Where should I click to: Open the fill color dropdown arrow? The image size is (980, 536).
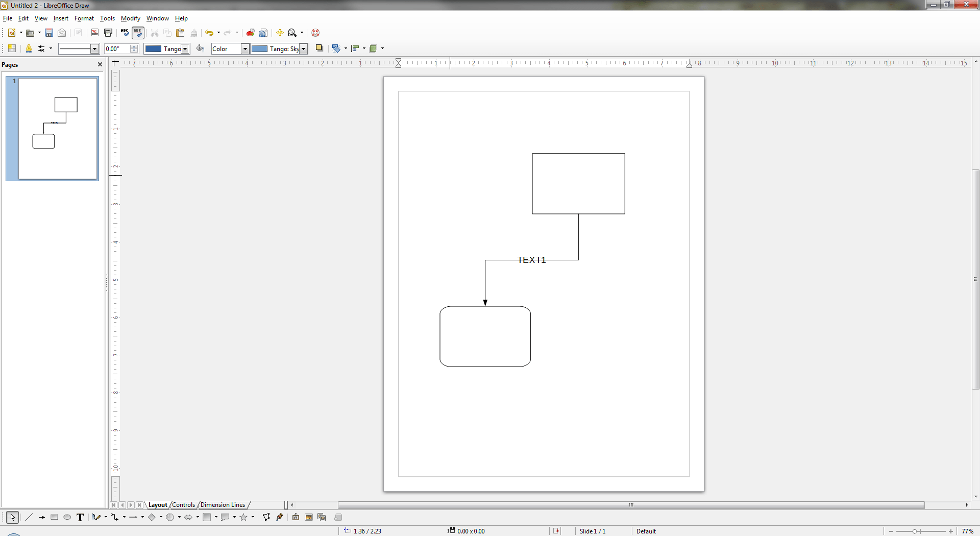click(303, 48)
